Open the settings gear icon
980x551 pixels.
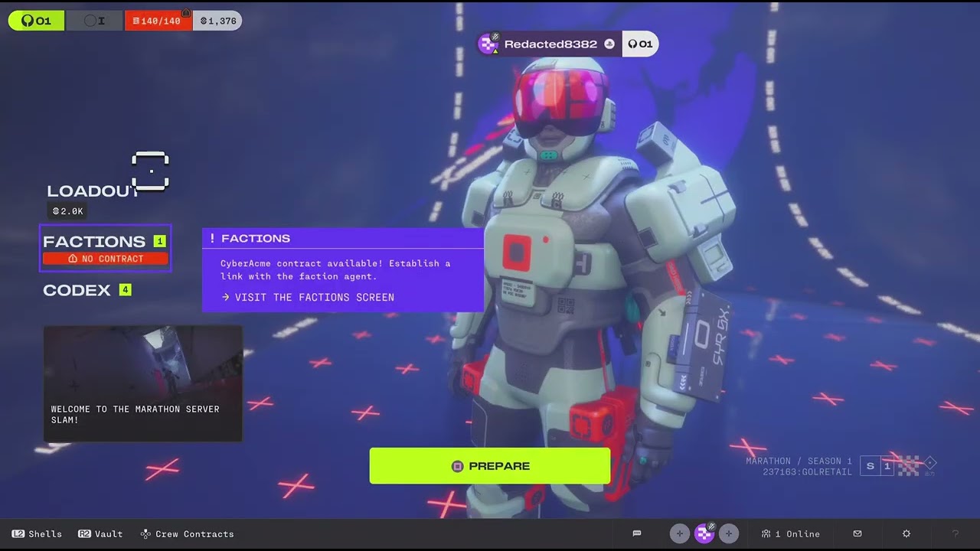pos(906,533)
